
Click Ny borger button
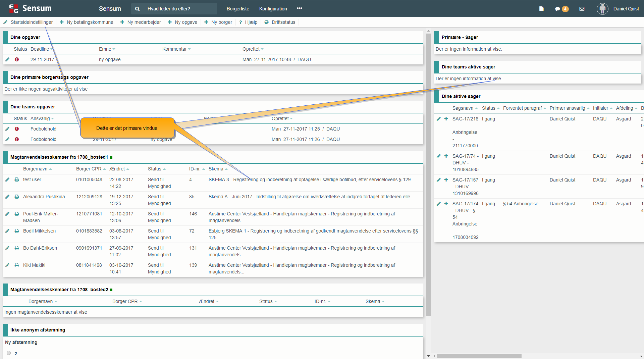tap(218, 22)
